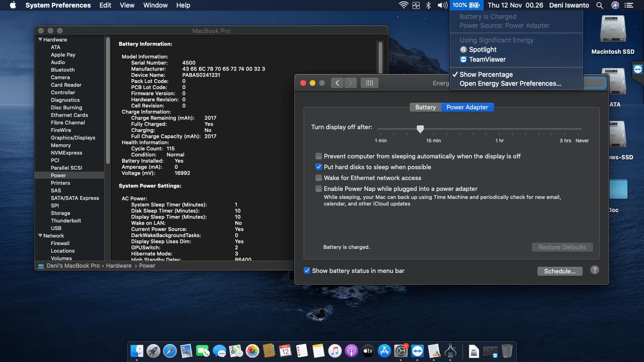This screenshot has width=644, height=362.
Task: Click the Schedule... button
Action: (x=560, y=271)
